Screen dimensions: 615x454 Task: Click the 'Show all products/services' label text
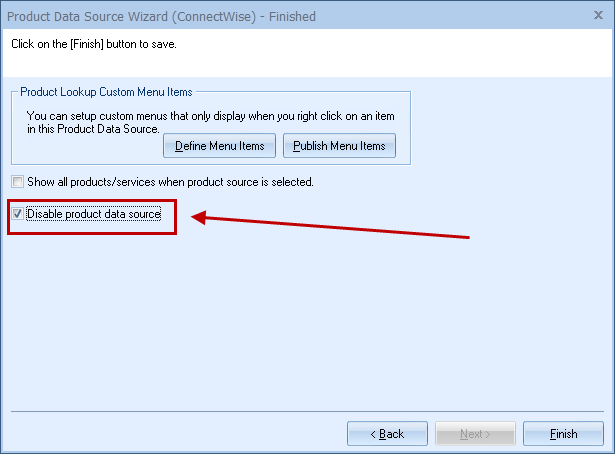point(170,182)
